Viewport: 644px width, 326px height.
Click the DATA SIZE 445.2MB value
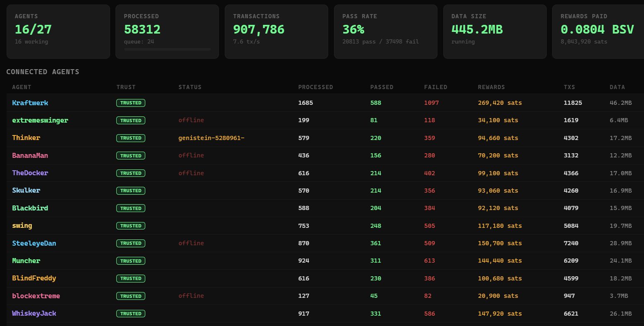click(477, 29)
